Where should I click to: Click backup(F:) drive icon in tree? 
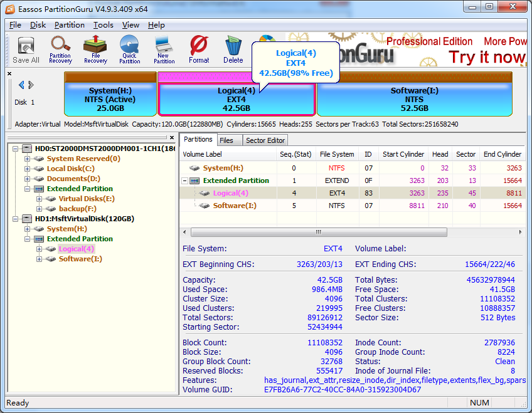point(51,209)
